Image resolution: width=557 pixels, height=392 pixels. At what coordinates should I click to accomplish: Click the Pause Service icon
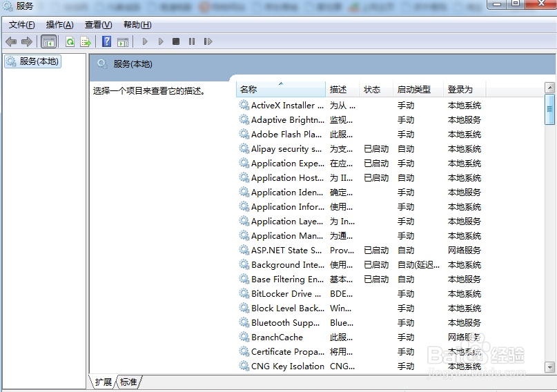pos(192,41)
